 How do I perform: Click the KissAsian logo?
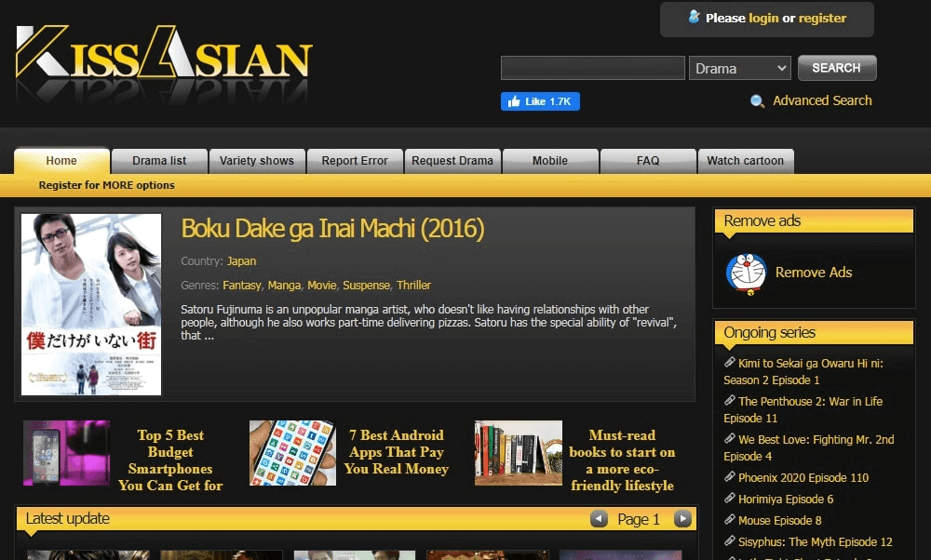click(164, 53)
